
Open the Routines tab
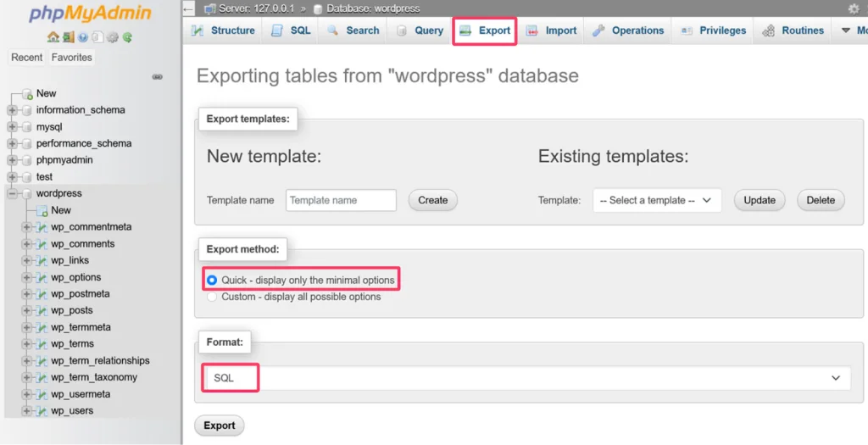(x=793, y=31)
